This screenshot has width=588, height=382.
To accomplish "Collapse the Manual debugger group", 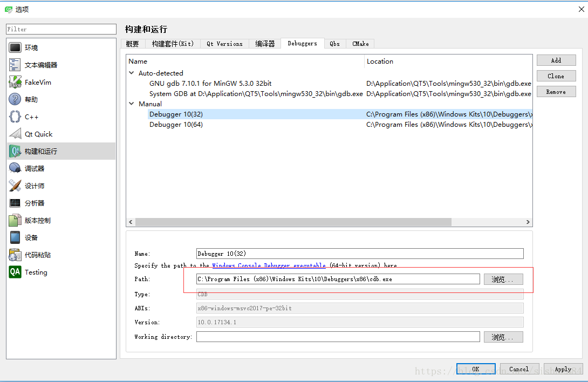I will [132, 103].
